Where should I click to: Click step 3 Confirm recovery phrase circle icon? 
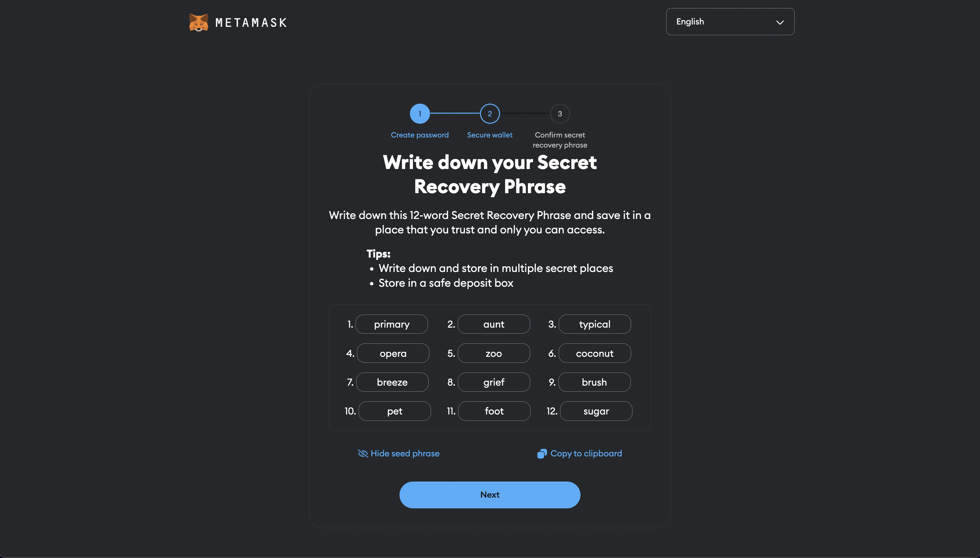pyautogui.click(x=560, y=113)
